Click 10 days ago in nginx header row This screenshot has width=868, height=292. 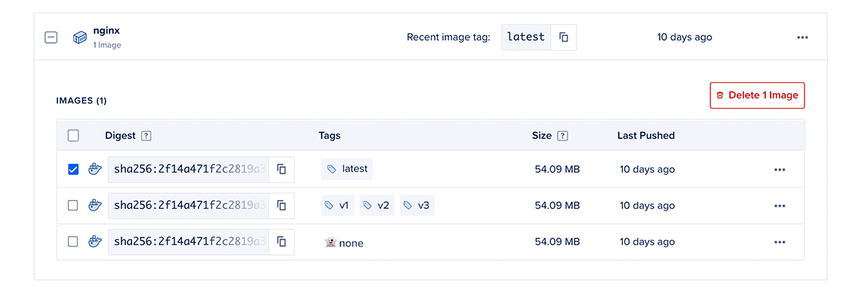click(x=685, y=38)
